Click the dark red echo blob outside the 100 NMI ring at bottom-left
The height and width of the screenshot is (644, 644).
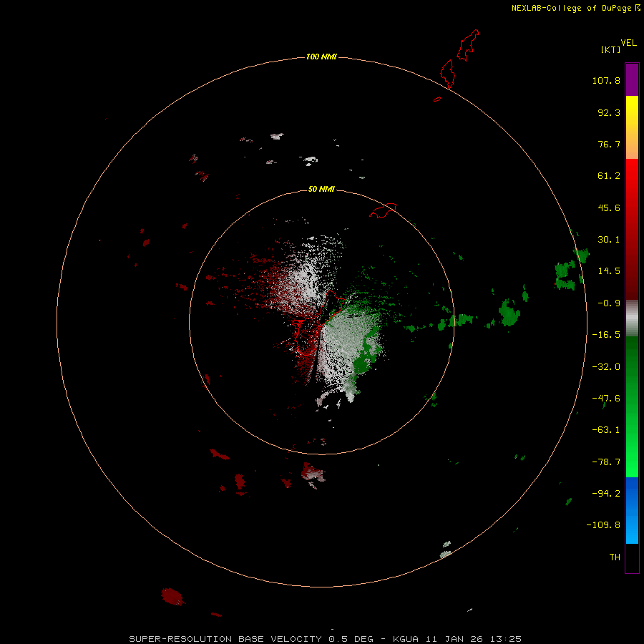172,596
